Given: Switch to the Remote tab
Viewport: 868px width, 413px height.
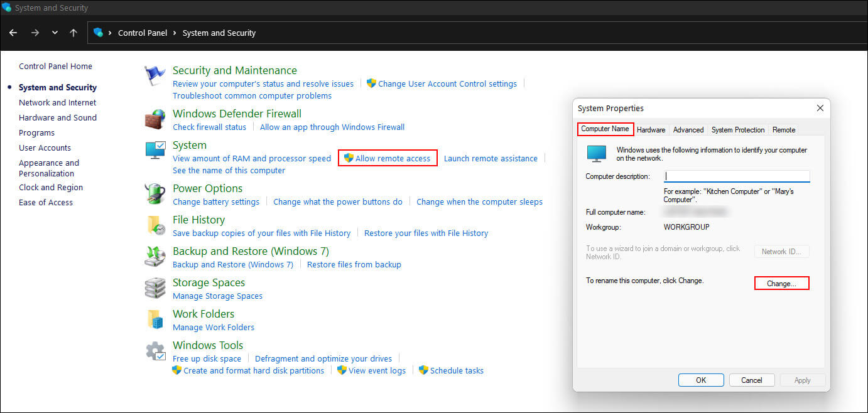Looking at the screenshot, I should [x=784, y=130].
